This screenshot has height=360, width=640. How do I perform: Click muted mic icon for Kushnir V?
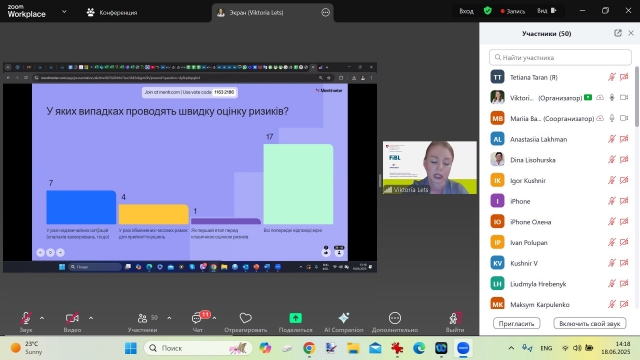(611, 263)
